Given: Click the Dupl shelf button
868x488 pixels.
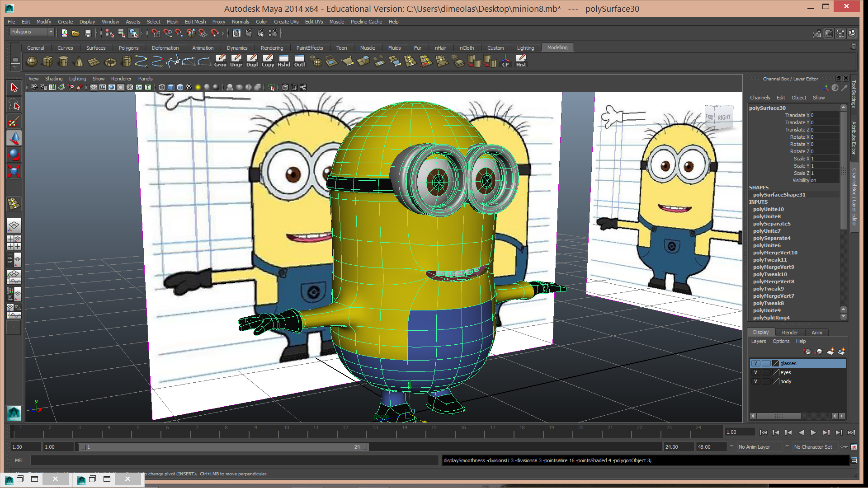Looking at the screenshot, I should tap(252, 61).
